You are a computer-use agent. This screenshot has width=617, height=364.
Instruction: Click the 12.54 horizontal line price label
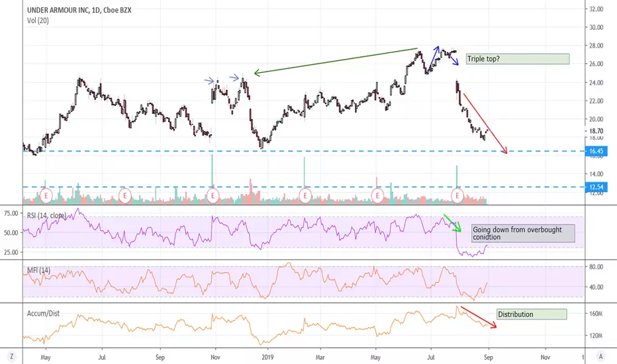click(596, 187)
